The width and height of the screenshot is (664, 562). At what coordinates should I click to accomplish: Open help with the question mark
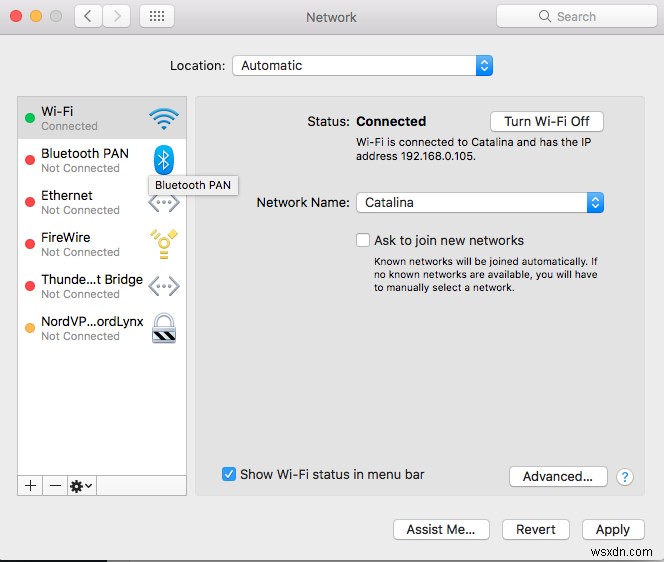tap(625, 477)
